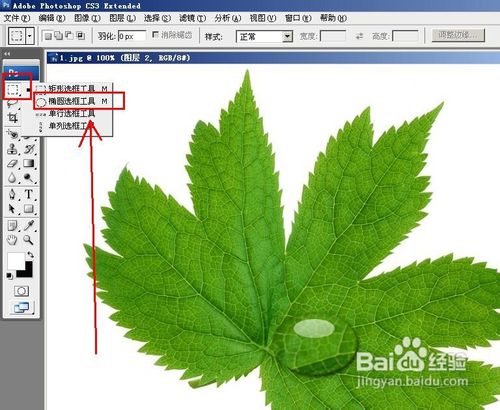
Task: Select the Eraser tool
Action: point(12,164)
